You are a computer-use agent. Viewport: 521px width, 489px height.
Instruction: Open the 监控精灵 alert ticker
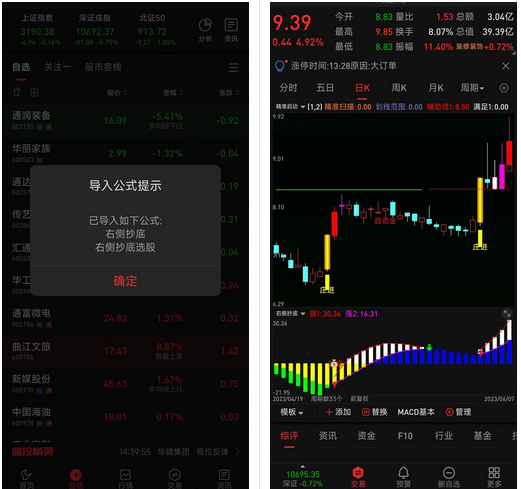tap(33, 452)
